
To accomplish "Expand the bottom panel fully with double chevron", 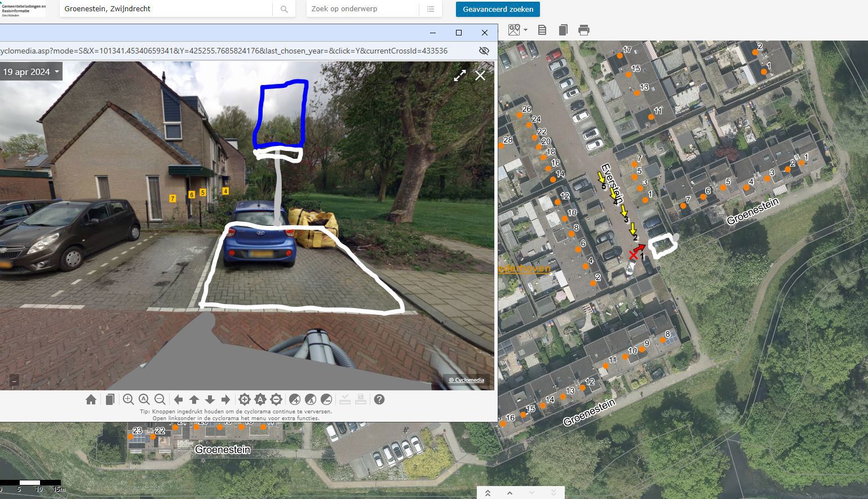I will pyautogui.click(x=488, y=493).
